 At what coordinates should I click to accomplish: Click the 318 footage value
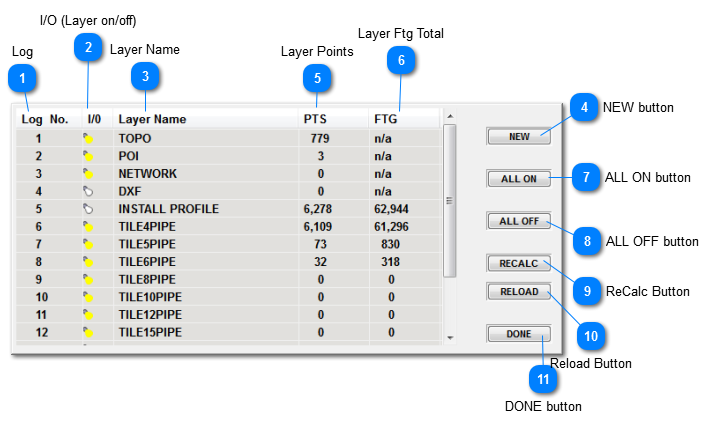pyautogui.click(x=391, y=262)
